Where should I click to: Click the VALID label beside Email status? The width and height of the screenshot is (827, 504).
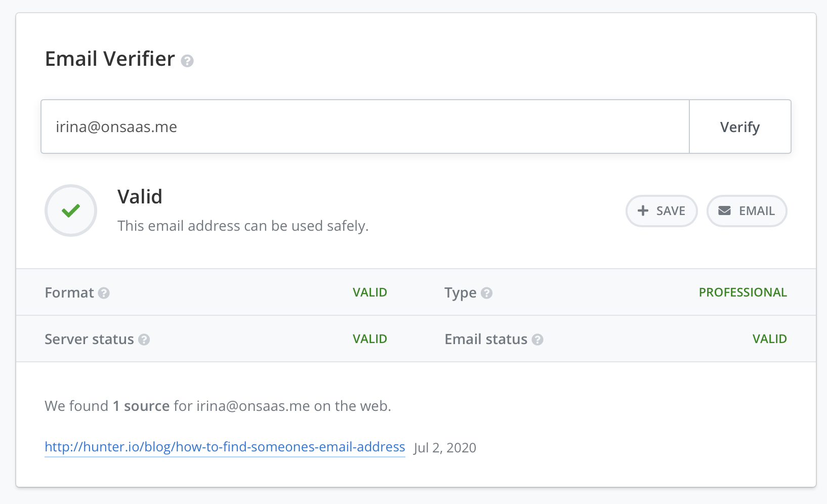click(769, 339)
